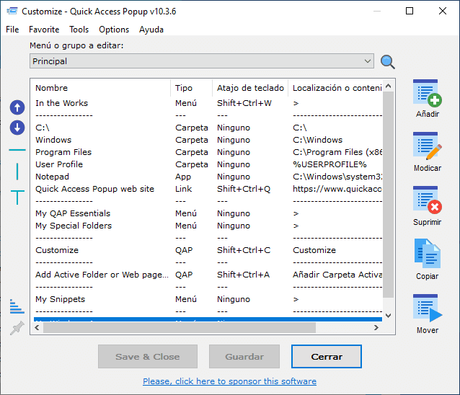Open the File menu

click(12, 30)
